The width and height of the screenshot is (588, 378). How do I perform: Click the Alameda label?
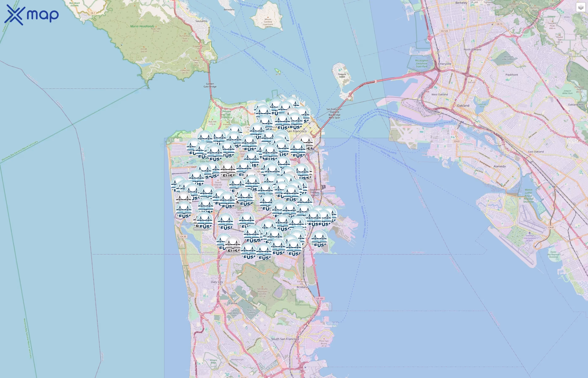[499, 166]
